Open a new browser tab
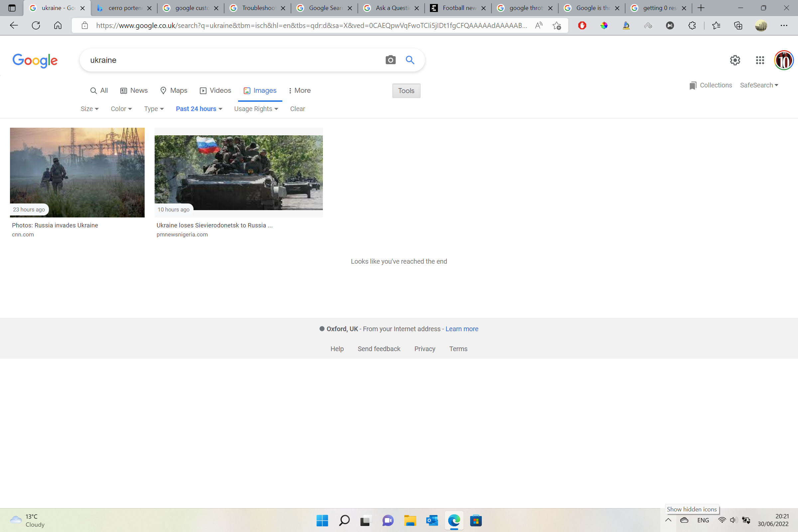Image resolution: width=798 pixels, height=532 pixels. (701, 8)
